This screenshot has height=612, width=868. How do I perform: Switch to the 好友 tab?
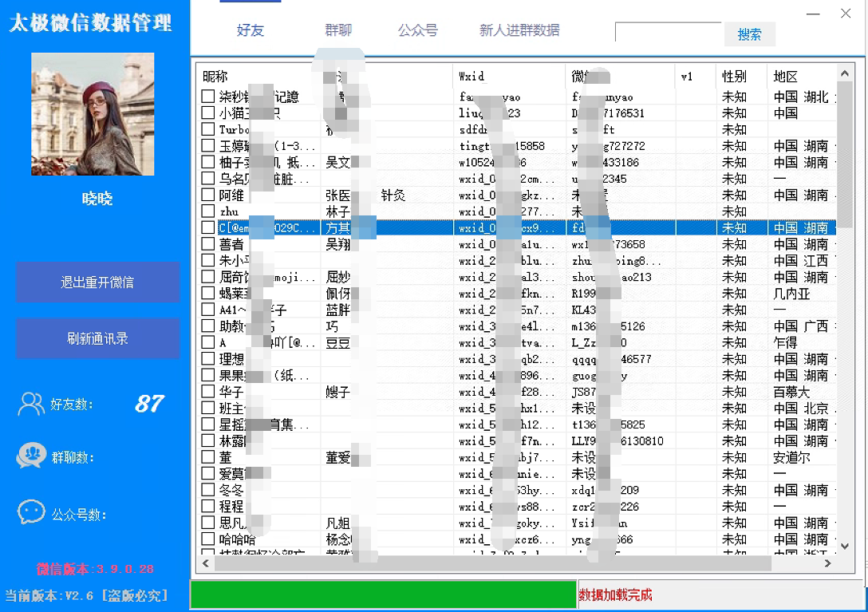(x=251, y=29)
